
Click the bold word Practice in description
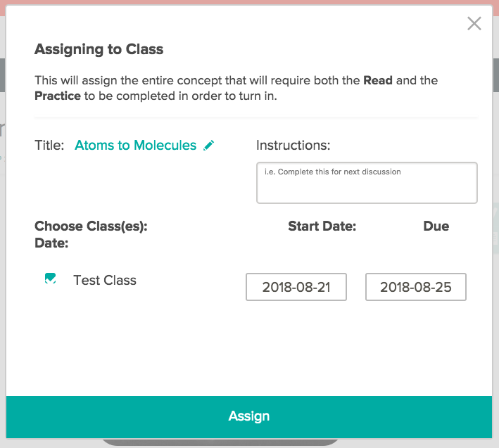[58, 96]
